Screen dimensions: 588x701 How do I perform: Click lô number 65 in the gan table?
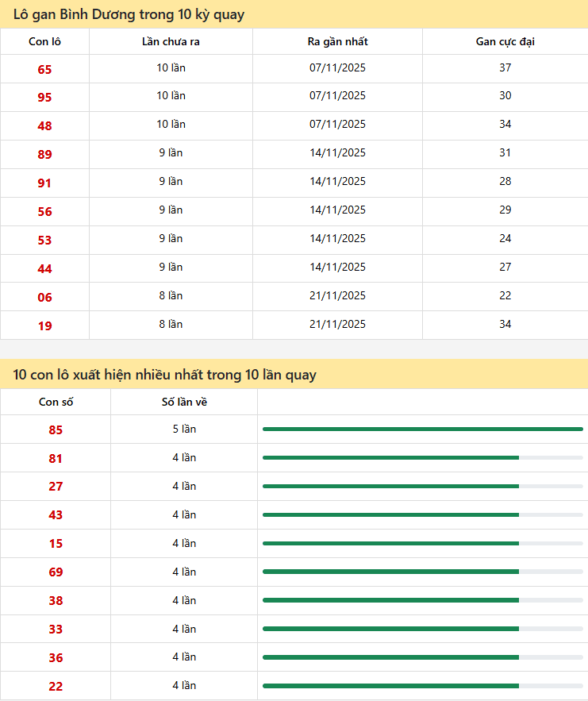pyautogui.click(x=44, y=69)
